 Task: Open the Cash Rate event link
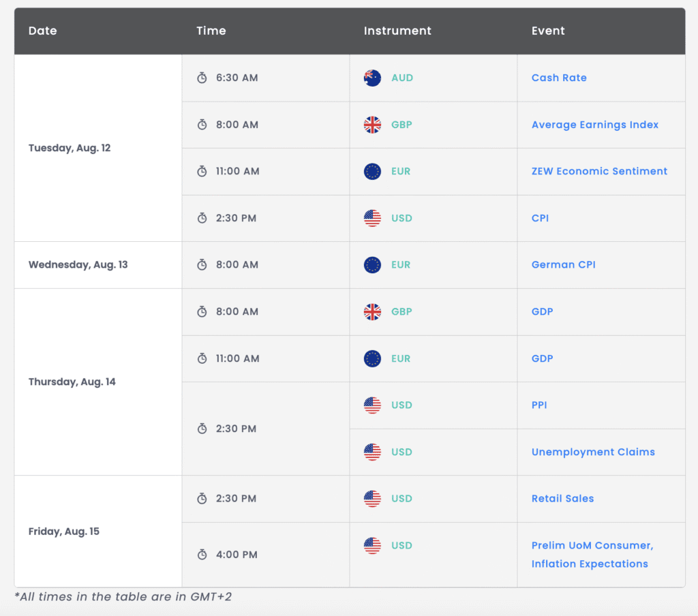[559, 78]
